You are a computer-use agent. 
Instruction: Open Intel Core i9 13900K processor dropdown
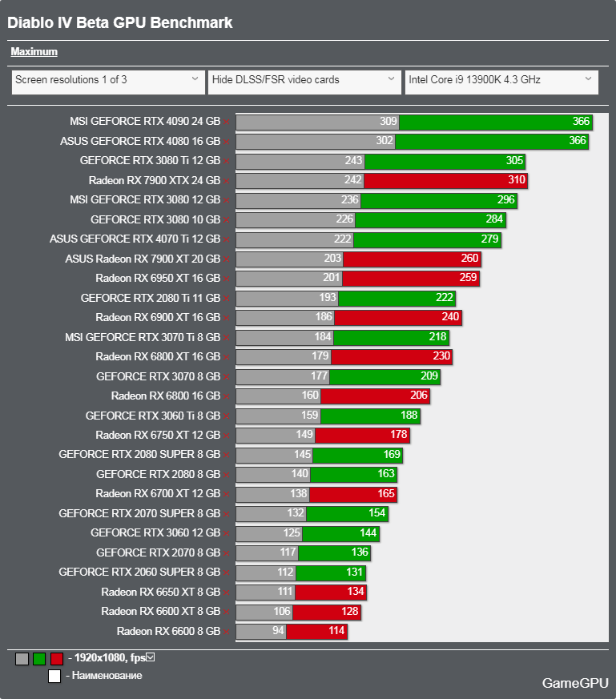pos(501,80)
